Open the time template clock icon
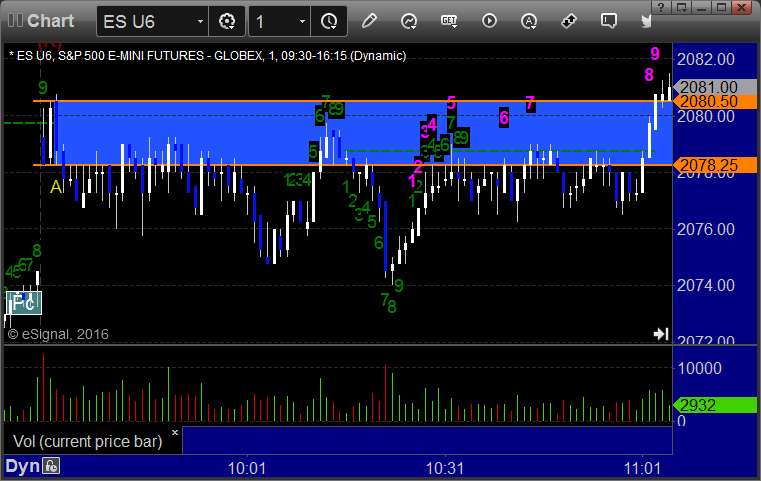Screen dimensions: 761x481 tap(329, 21)
